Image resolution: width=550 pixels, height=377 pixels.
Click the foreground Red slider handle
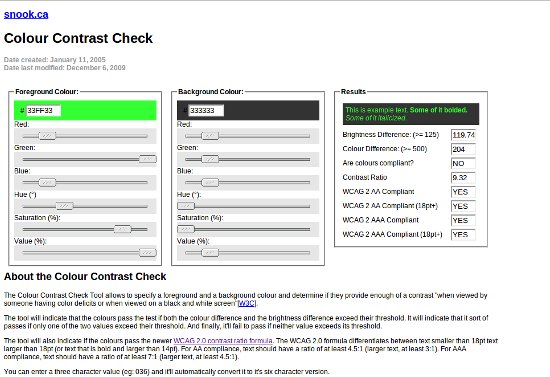pos(47,136)
